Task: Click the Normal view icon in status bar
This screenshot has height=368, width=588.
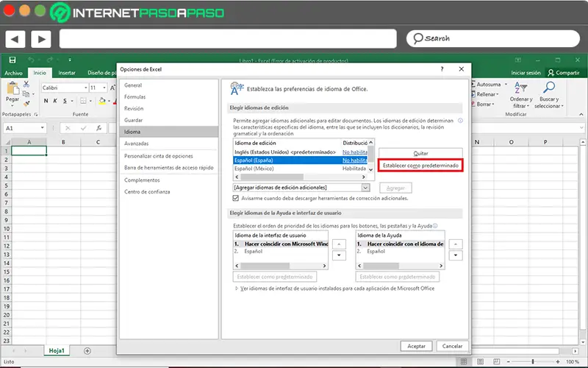Action: point(464,361)
